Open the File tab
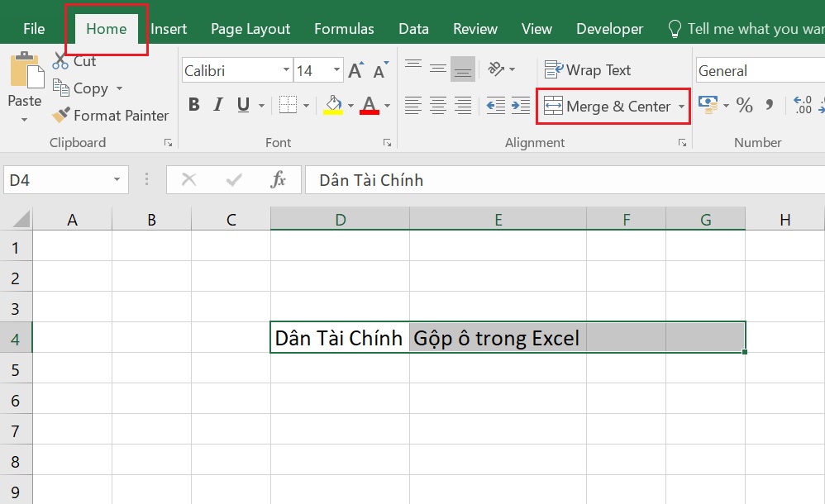825x504 pixels. coord(34,29)
